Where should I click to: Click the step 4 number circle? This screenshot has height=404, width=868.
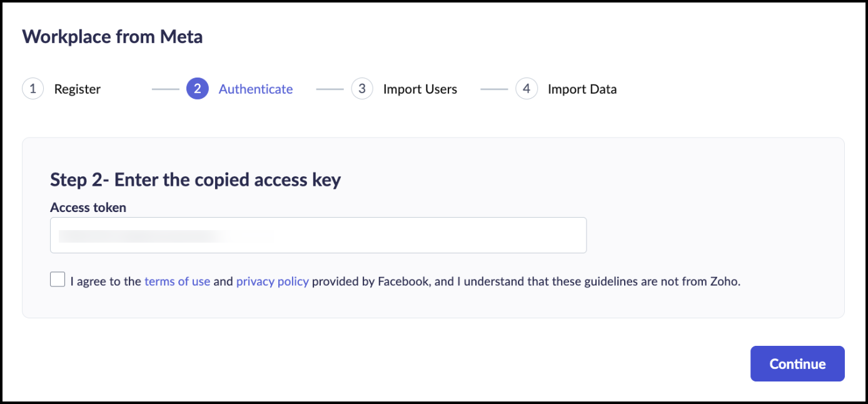(527, 89)
